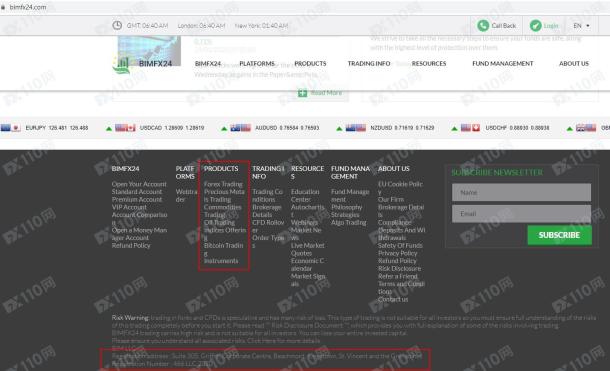Open the footer Algo Trading link

(349, 222)
